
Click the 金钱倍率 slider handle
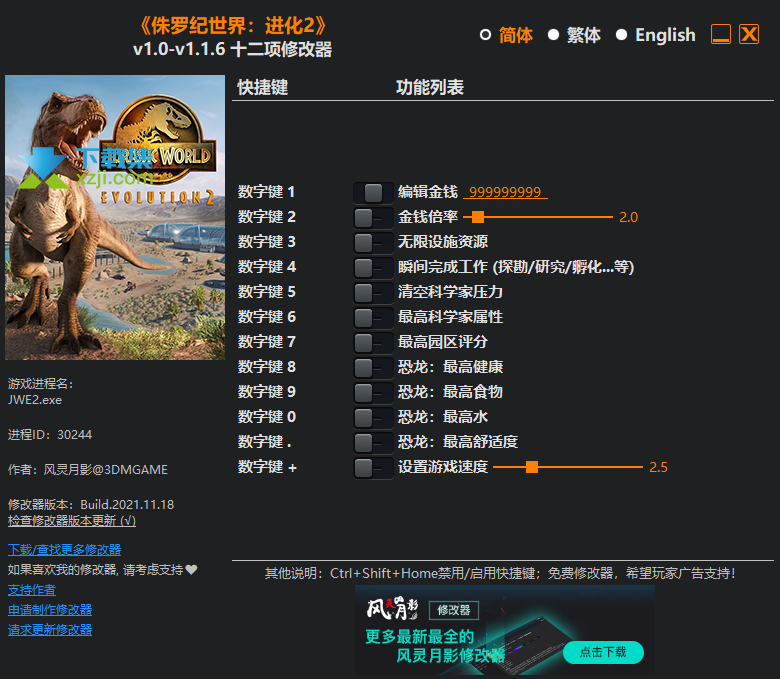[478, 217]
